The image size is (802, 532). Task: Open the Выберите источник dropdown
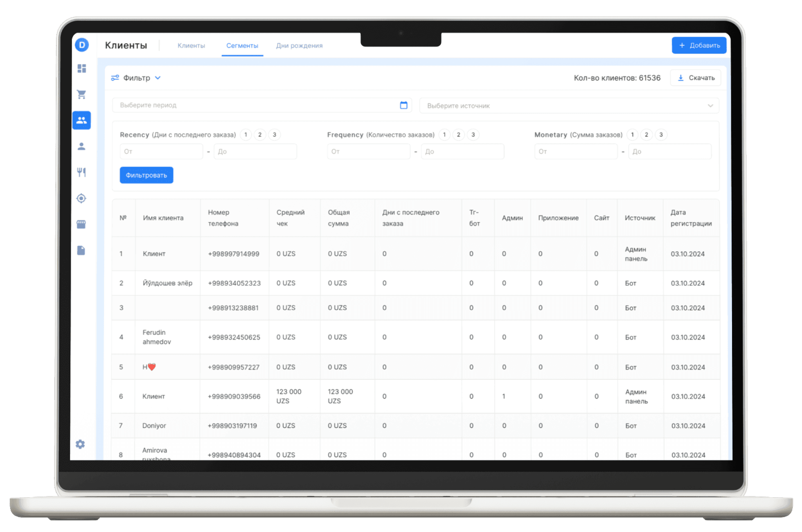click(x=569, y=106)
